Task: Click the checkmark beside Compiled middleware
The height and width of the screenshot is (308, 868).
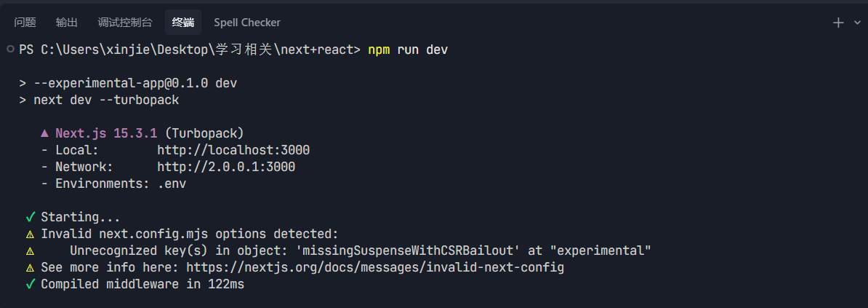Action: click(x=31, y=284)
